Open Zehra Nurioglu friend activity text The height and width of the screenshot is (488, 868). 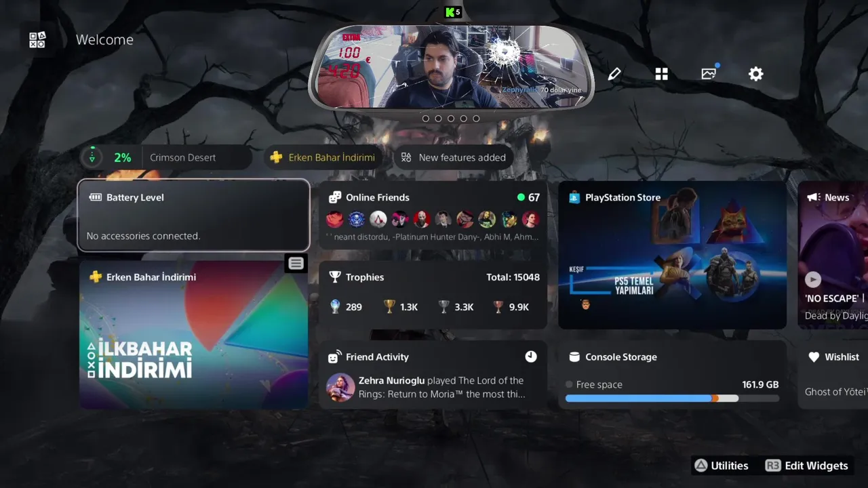coord(441,387)
